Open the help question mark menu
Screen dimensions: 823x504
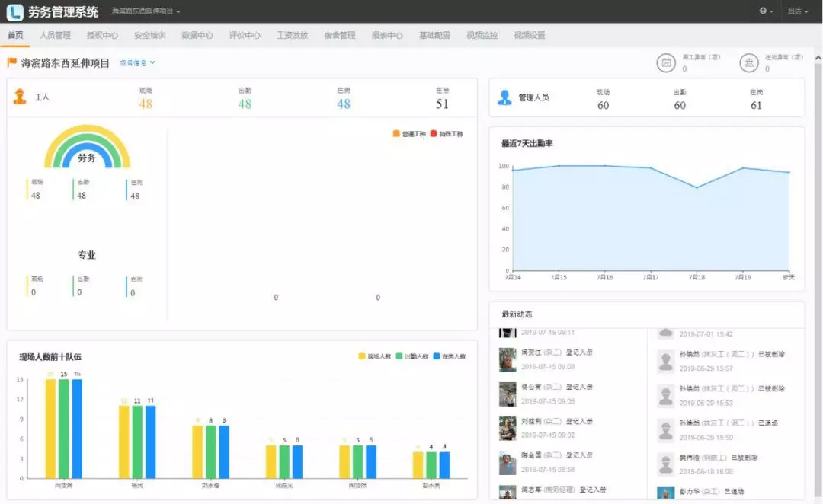[x=765, y=11]
